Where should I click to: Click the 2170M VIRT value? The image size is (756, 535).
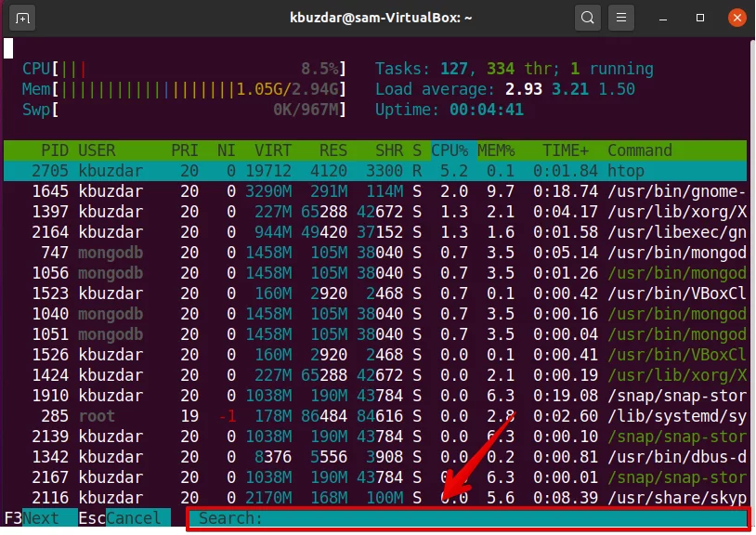tap(268, 498)
